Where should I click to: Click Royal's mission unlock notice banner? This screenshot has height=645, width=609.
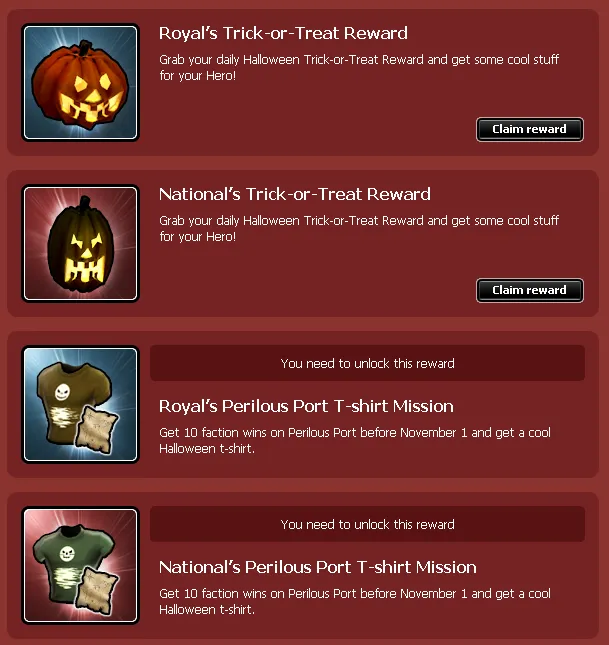tap(367, 363)
